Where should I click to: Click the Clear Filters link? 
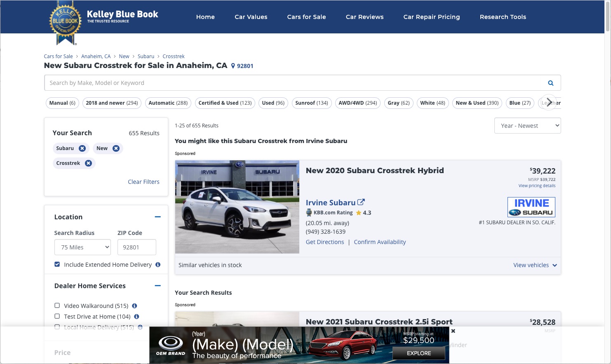tap(143, 182)
